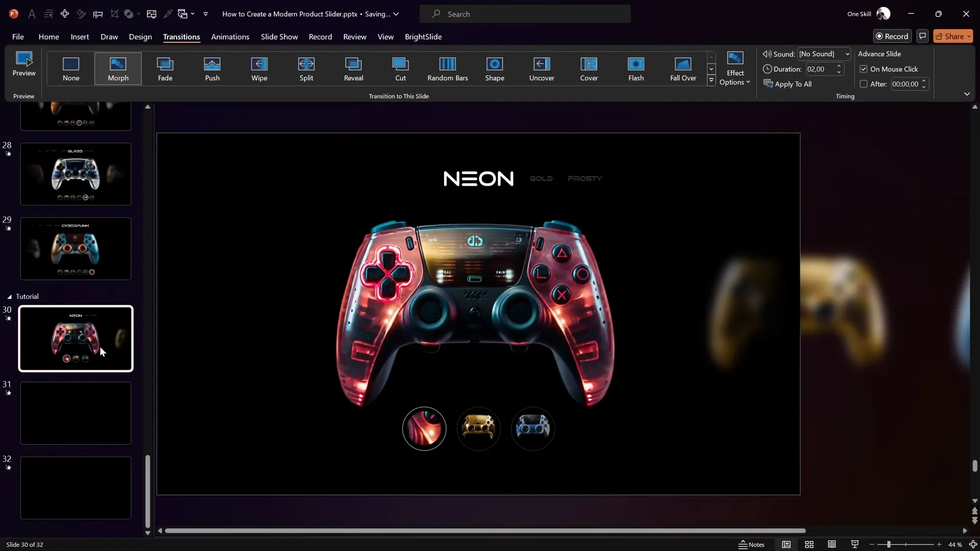The image size is (980, 551).
Task: Start Slide Show from status bar
Action: click(855, 544)
